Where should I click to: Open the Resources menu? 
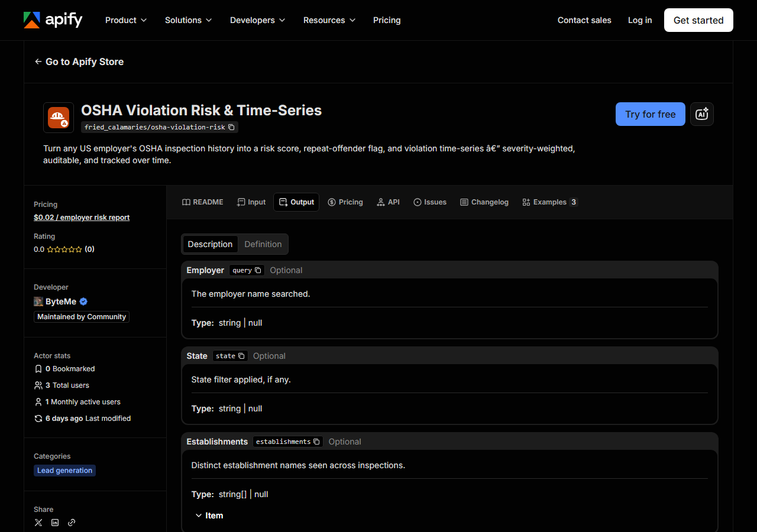click(329, 20)
